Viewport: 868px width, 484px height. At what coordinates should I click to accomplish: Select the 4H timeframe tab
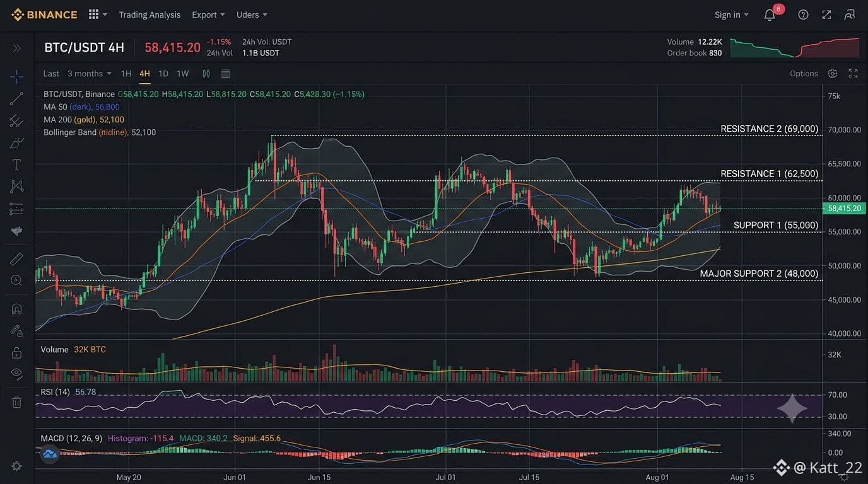click(x=144, y=74)
